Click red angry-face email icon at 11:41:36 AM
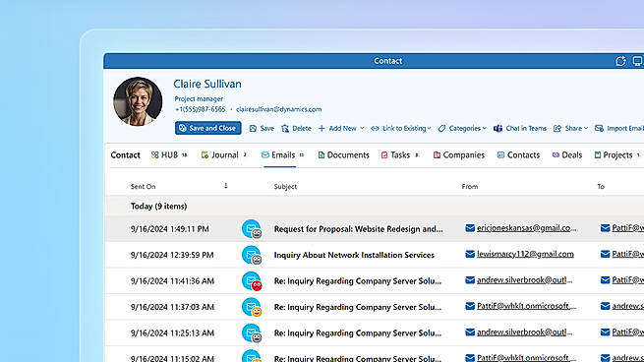Viewport: 644px width, 362px height. coord(252,281)
